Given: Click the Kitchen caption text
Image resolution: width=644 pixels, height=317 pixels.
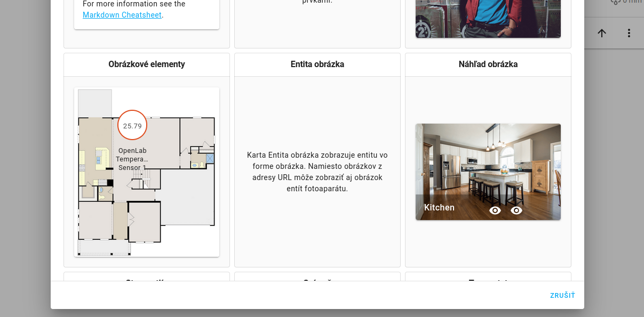Looking at the screenshot, I should (x=439, y=208).
